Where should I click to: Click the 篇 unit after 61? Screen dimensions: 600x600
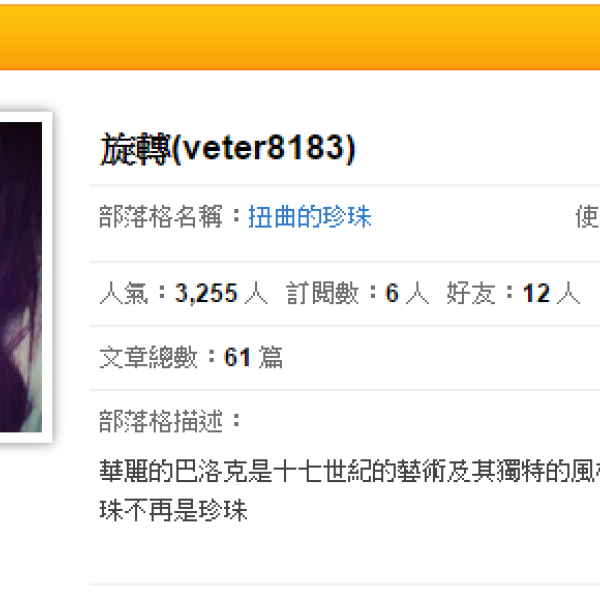(x=271, y=357)
